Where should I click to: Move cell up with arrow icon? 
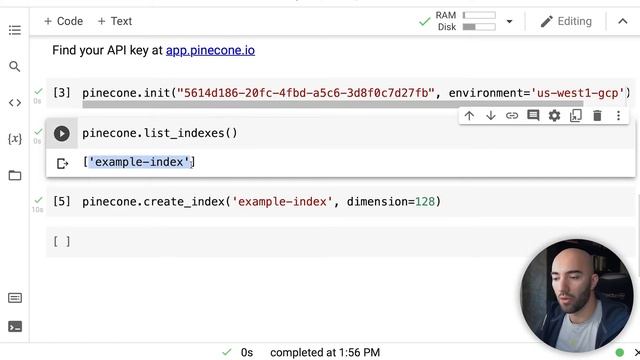click(x=469, y=116)
